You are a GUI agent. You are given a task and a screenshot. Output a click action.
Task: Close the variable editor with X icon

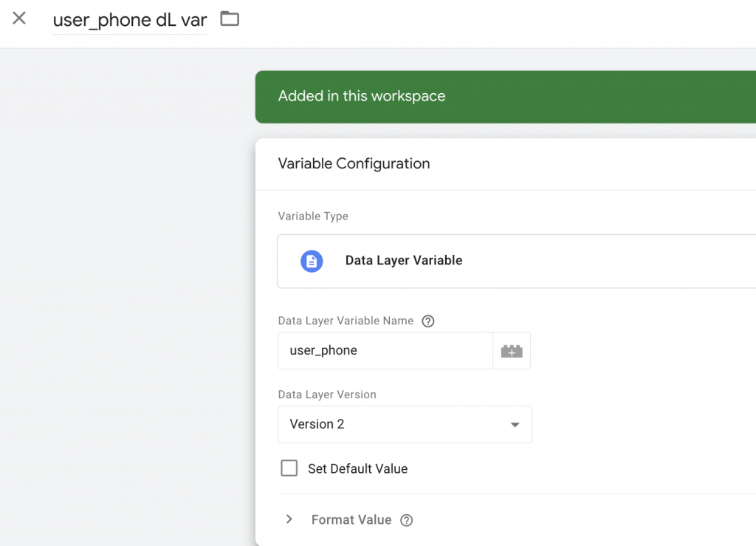tap(19, 18)
